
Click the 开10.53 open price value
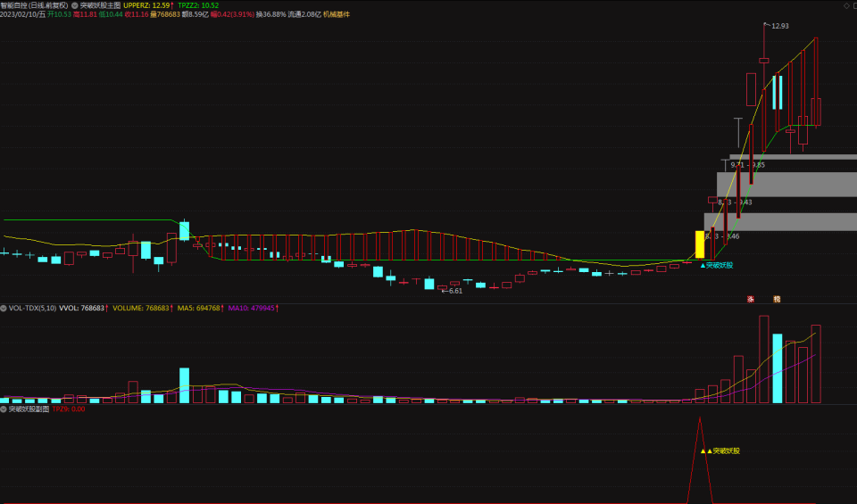tap(59, 15)
